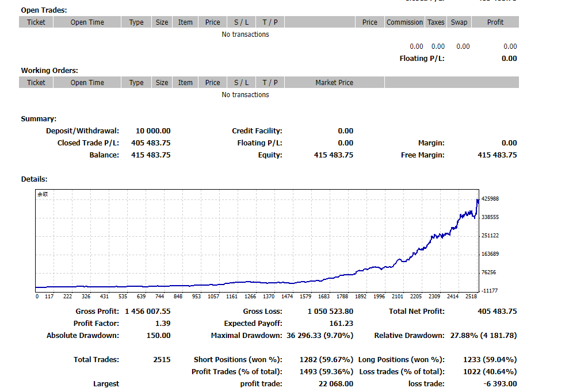569x392 pixels.
Task: Select Long Positions value 1233 (59.04%)
Action: coord(490,359)
